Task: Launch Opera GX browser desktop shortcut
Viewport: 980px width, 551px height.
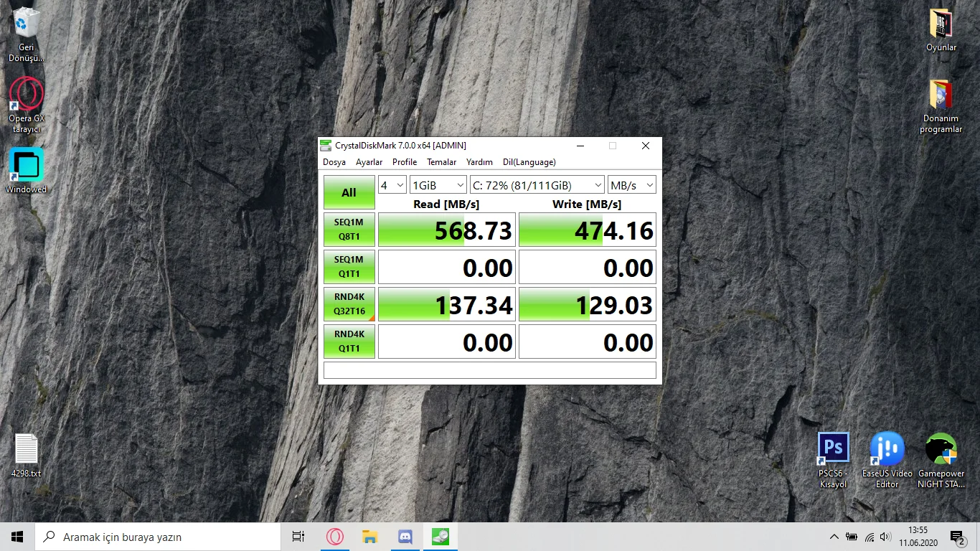Action: 27,94
